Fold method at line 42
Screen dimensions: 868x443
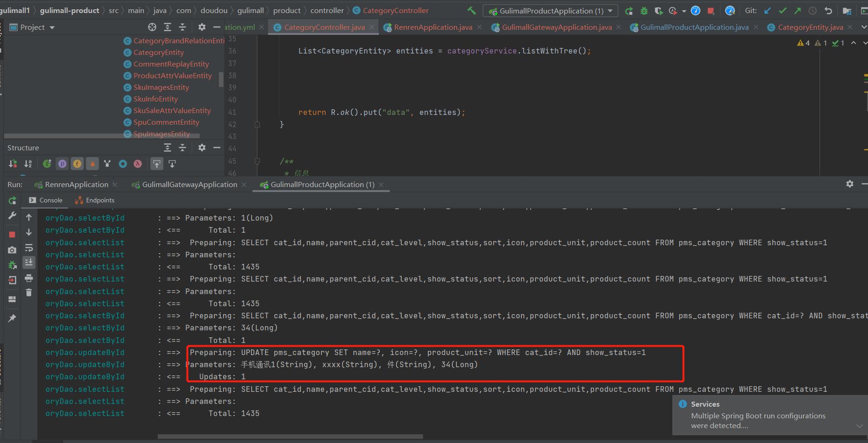257,124
